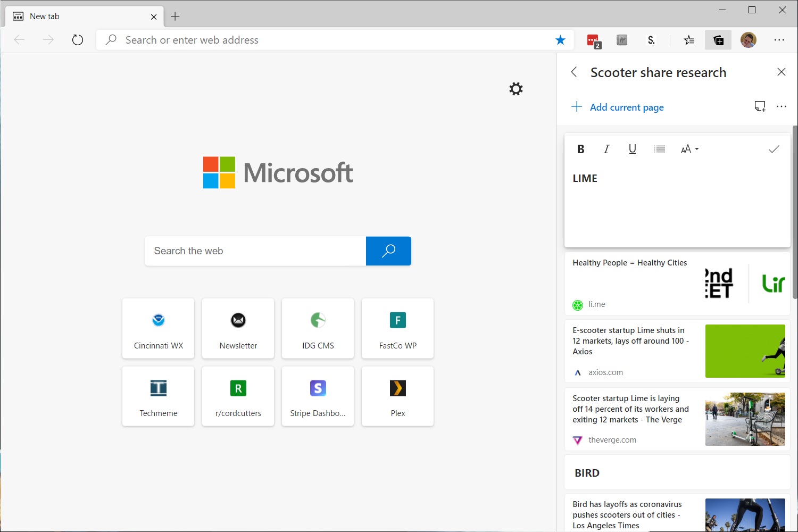The height and width of the screenshot is (532, 798).
Task: Open the Plex quick link tile
Action: pos(398,396)
